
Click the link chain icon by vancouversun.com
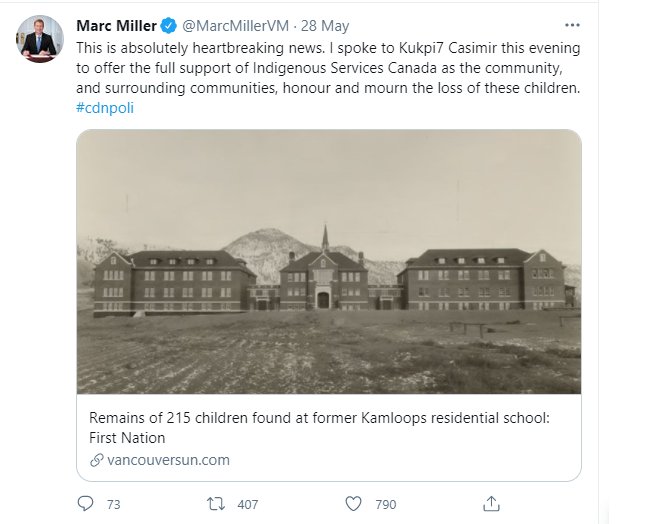tap(96, 460)
